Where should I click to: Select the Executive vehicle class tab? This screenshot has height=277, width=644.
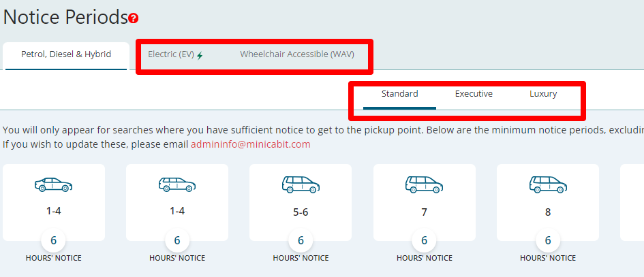click(474, 94)
